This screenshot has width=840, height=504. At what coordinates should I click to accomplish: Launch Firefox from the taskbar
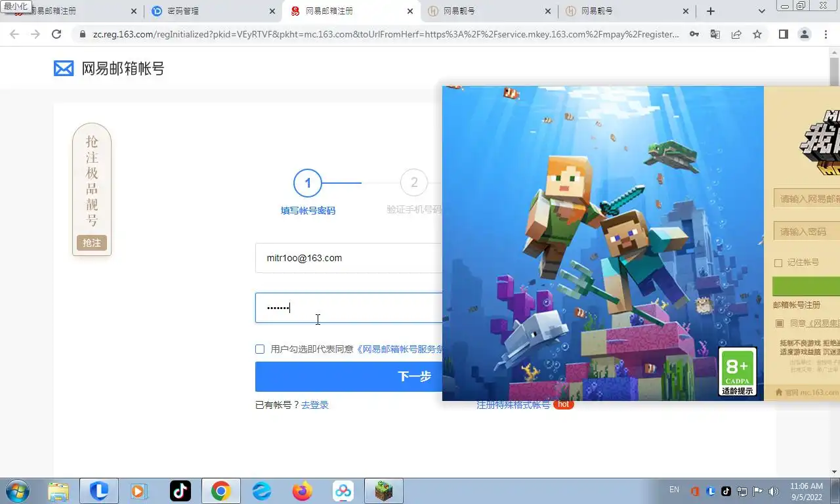point(303,491)
